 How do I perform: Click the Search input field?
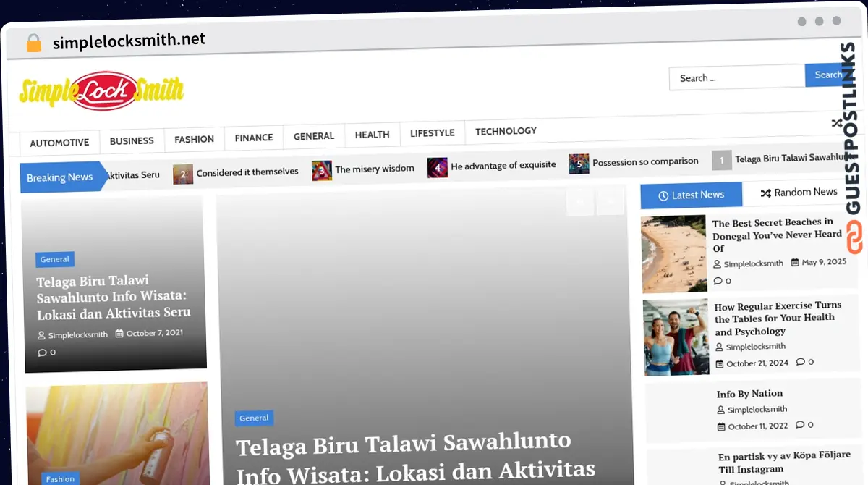[736, 77]
